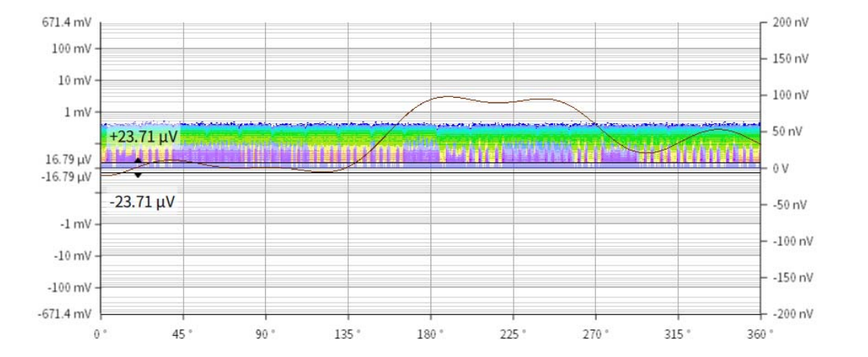Screen dimensions: 868x357
Task: Click the upper threshold marker arrow
Action: click(x=138, y=161)
